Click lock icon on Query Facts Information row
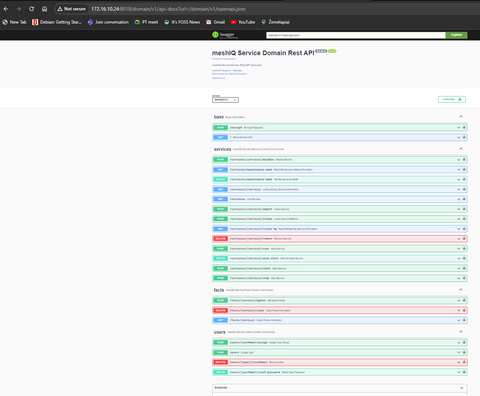The image size is (480, 396). (464, 320)
